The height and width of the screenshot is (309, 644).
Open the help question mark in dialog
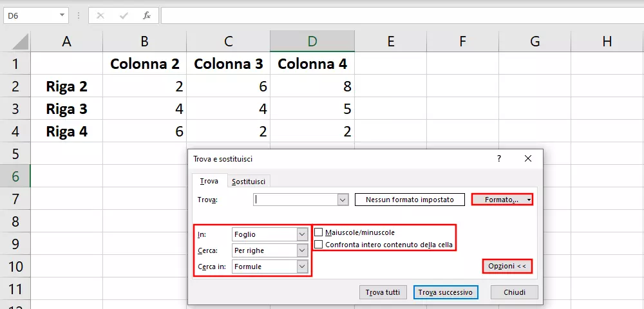tap(499, 158)
